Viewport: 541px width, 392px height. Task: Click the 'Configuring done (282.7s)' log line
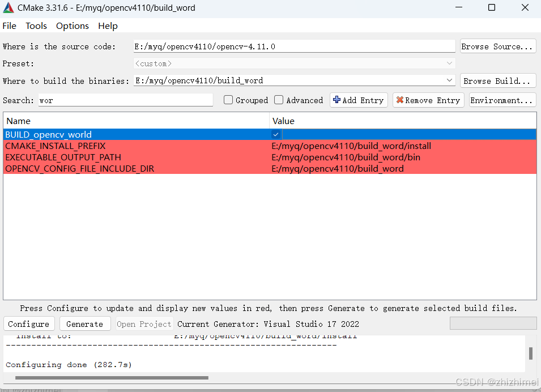pyautogui.click(x=69, y=365)
